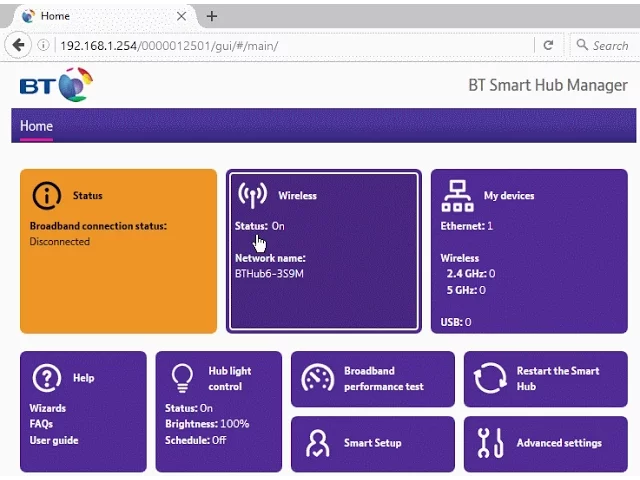Click 'Ethernet: 1' device count
Viewport: 640px width, 480px height.
(467, 226)
